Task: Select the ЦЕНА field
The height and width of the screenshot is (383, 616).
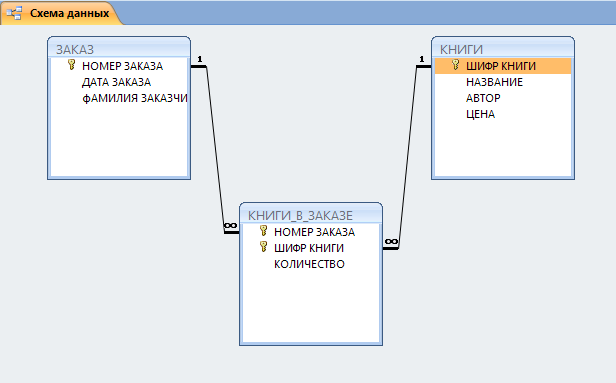Action: (503, 114)
